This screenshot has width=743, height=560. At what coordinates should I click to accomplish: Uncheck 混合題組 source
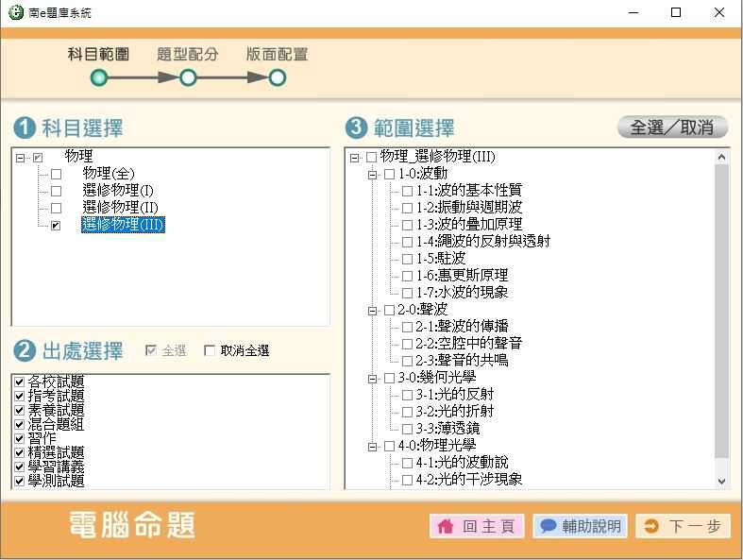coord(19,424)
